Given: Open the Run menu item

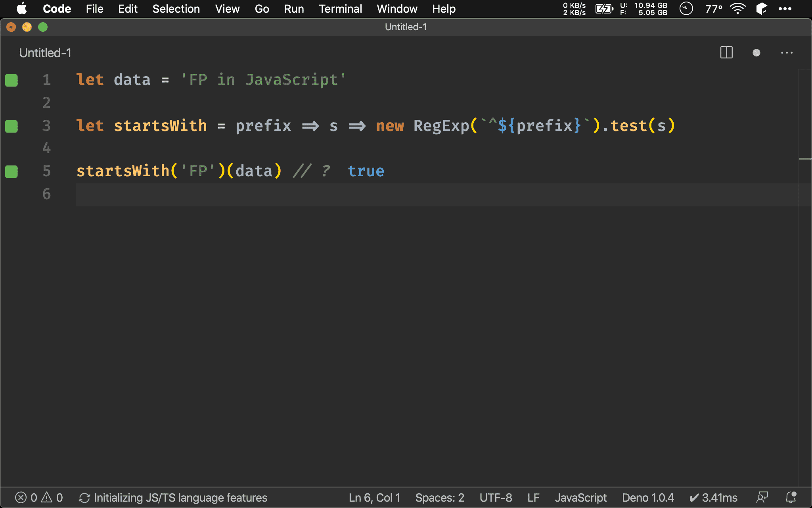Looking at the screenshot, I should point(293,9).
